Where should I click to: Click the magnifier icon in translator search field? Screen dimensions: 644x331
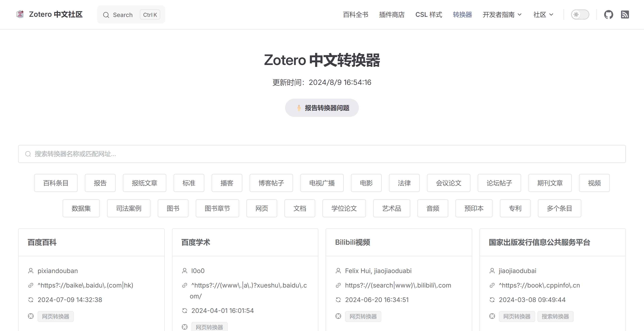click(x=28, y=154)
